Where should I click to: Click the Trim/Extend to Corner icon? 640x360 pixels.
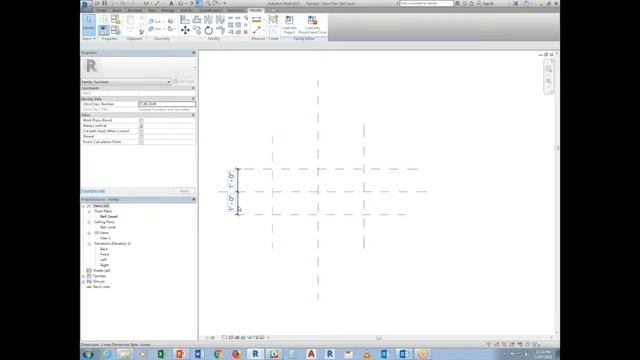pos(220,30)
